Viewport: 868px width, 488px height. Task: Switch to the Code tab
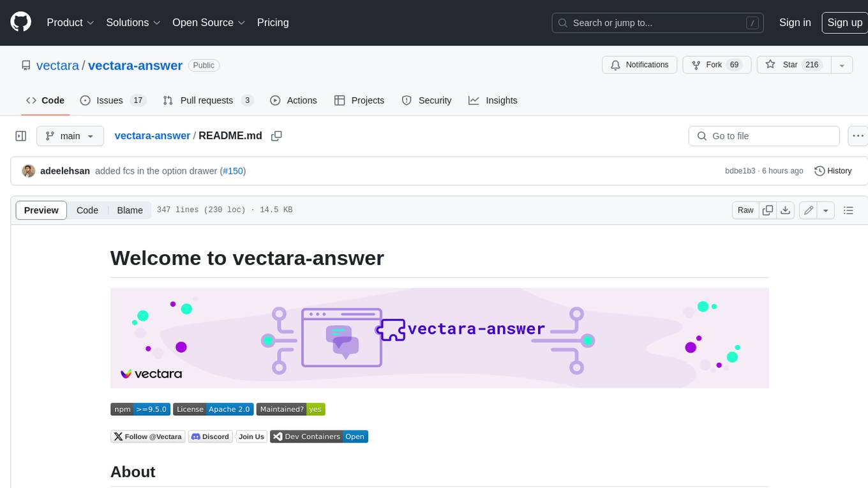click(x=45, y=100)
